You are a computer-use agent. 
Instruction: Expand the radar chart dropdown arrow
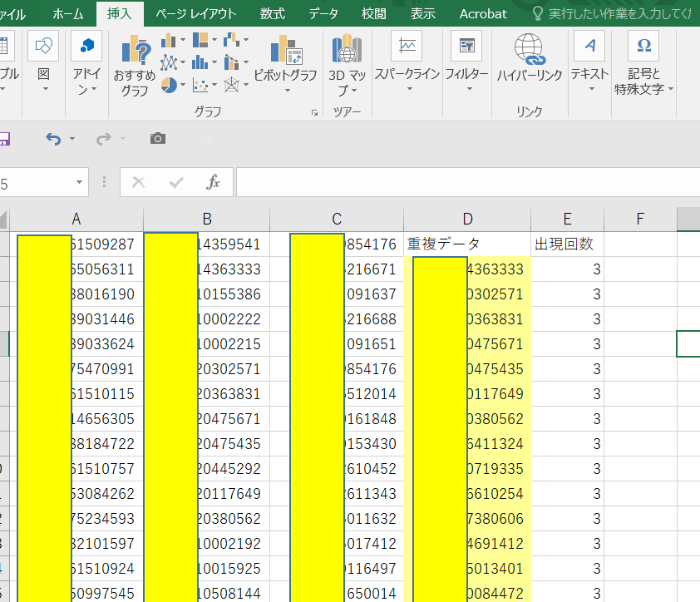tap(246, 85)
